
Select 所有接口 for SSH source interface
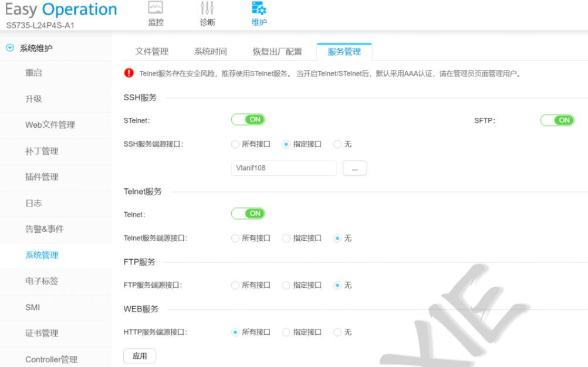235,144
